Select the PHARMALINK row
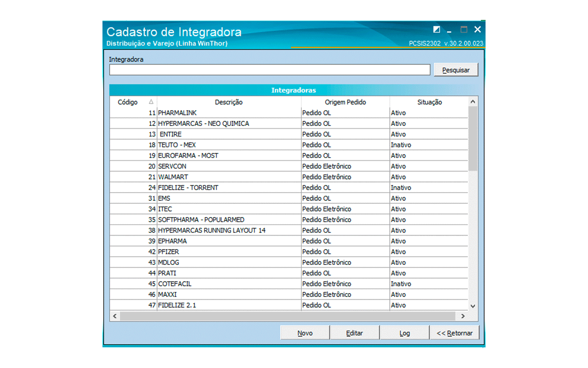588x368 pixels. point(289,113)
